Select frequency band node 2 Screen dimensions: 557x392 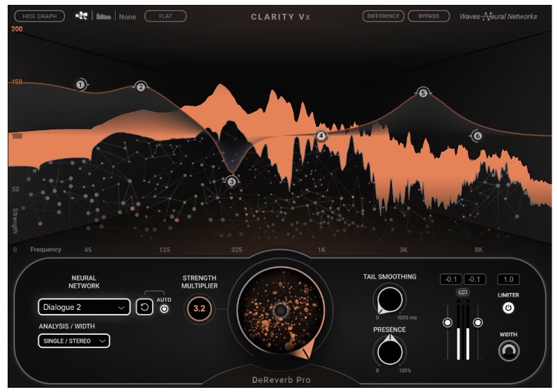(141, 87)
